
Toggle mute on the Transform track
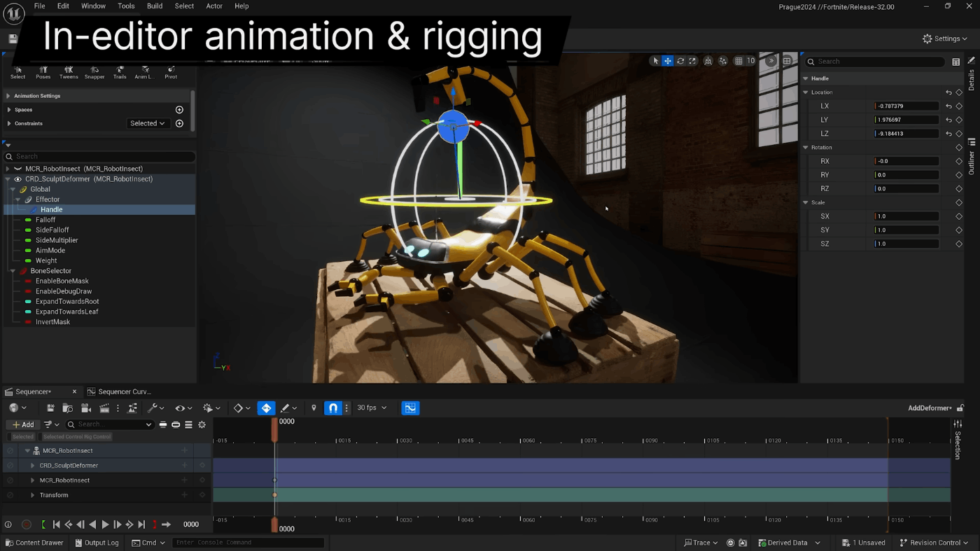pyautogui.click(x=10, y=495)
